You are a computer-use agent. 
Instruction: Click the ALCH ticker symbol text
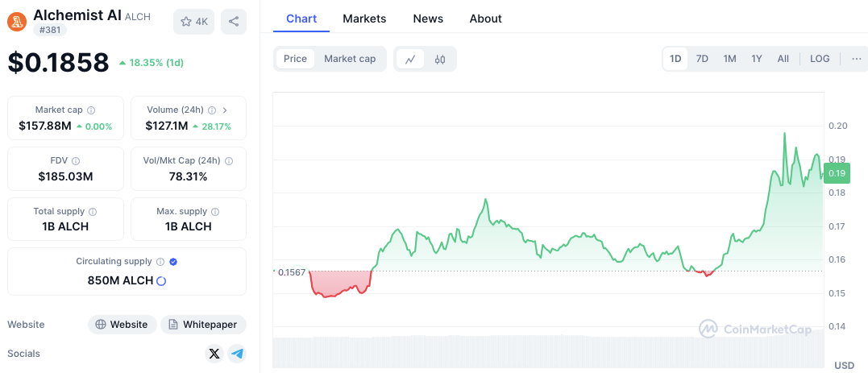(x=137, y=17)
